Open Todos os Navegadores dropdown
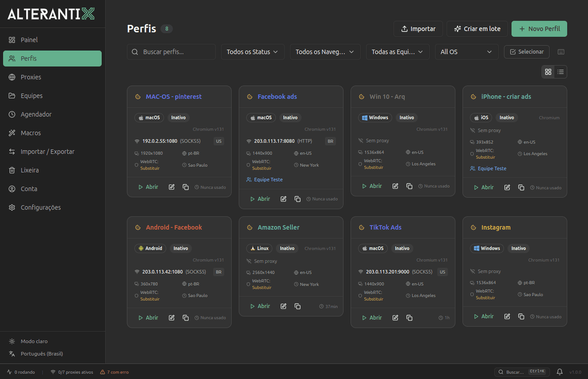 point(325,52)
